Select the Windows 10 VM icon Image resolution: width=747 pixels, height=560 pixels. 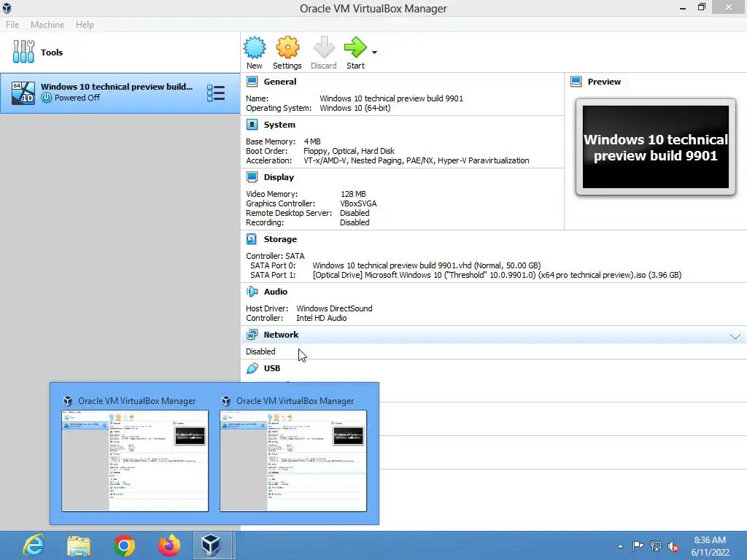23,93
